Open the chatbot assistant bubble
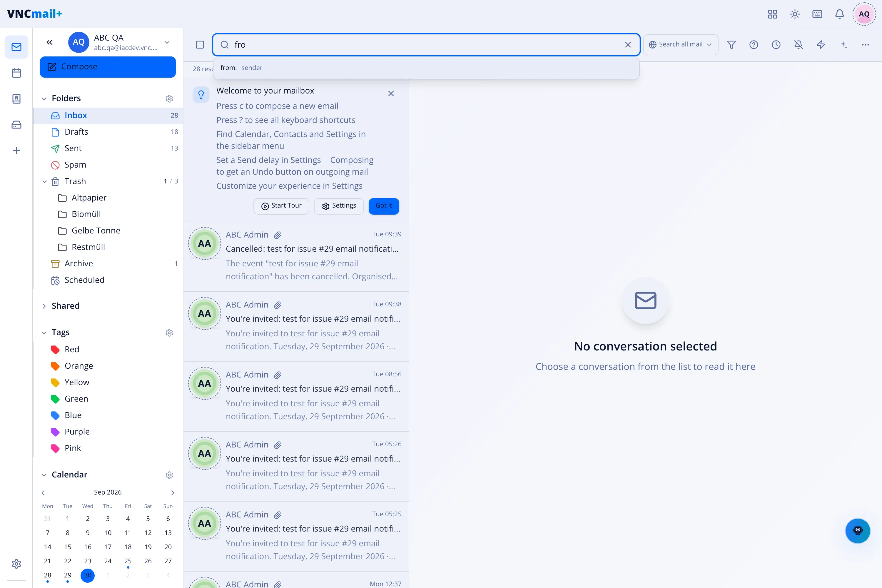The image size is (882, 588). [x=858, y=531]
